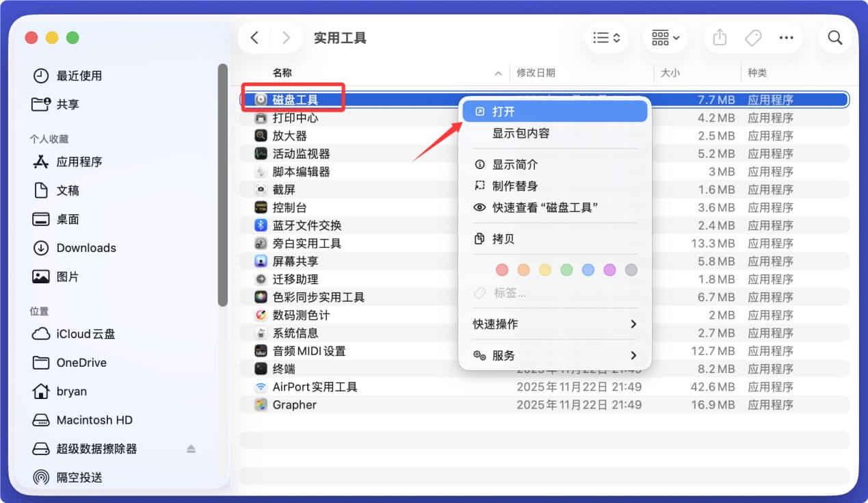Select the AirPort 实用工具 Wi-Fi icon

(261, 387)
